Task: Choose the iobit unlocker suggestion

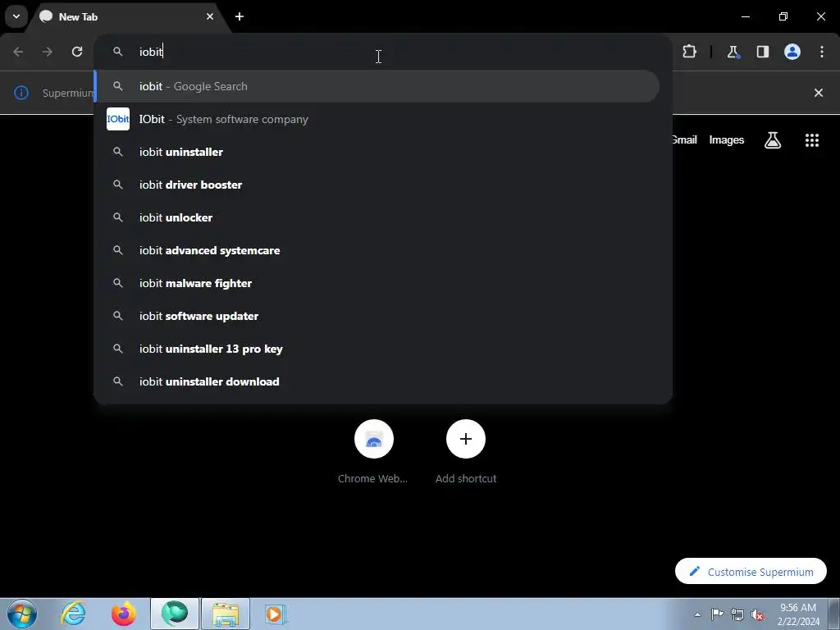Action: 377,217
